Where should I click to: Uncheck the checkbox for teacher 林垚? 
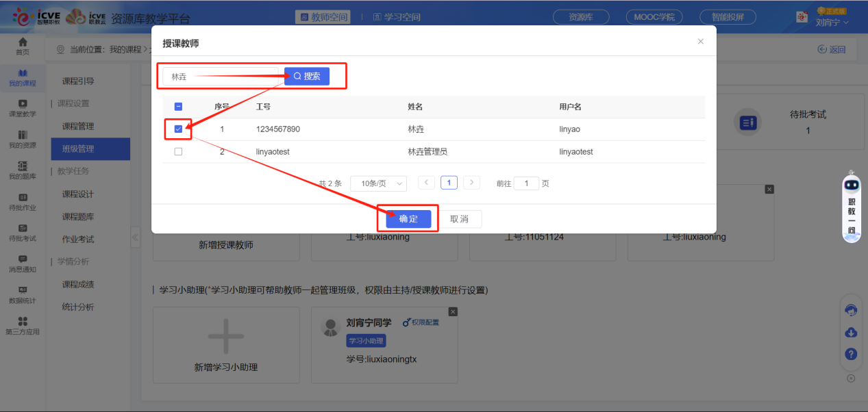point(179,129)
